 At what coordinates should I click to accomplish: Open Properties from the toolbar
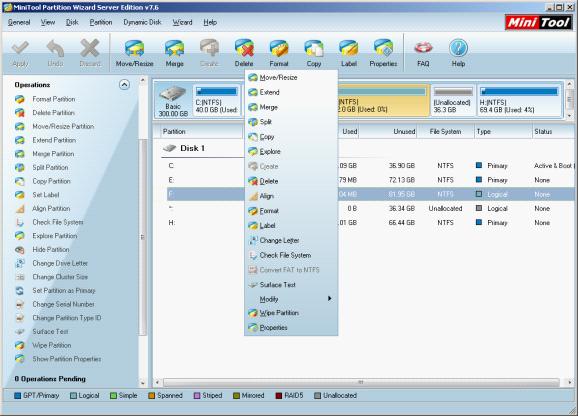click(x=383, y=53)
